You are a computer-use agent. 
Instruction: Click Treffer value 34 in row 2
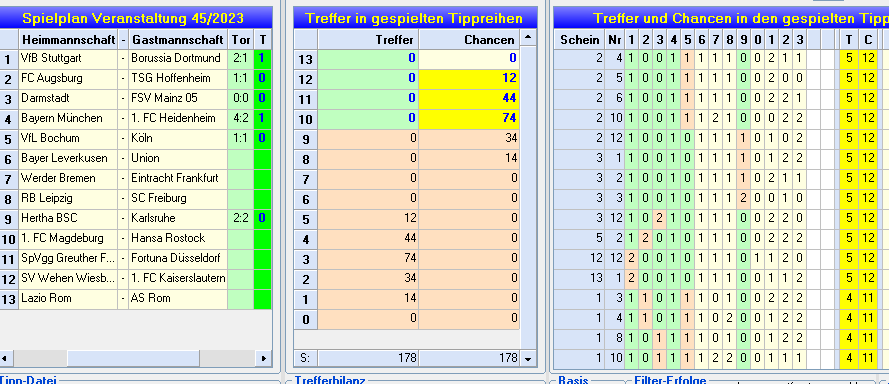tap(369, 278)
